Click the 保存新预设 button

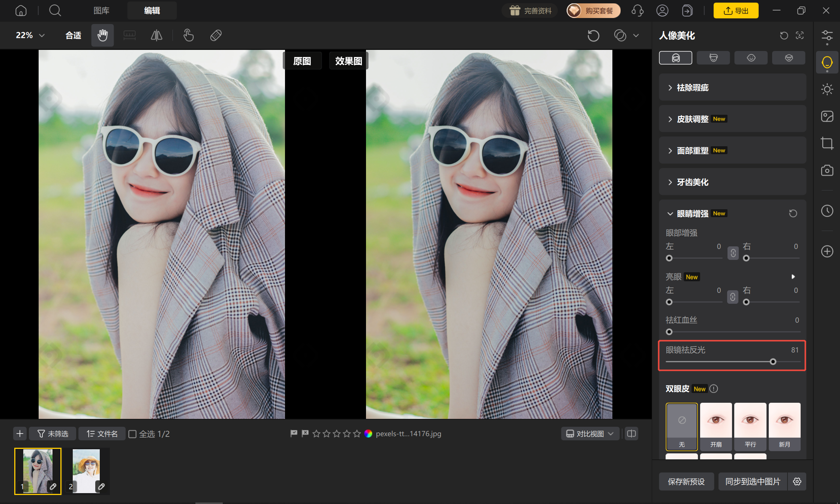(x=686, y=481)
